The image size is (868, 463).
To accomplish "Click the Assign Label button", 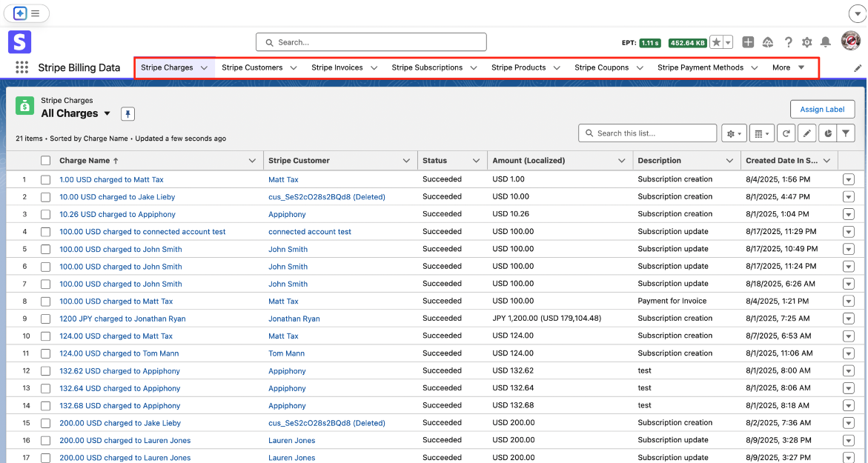I will (822, 110).
